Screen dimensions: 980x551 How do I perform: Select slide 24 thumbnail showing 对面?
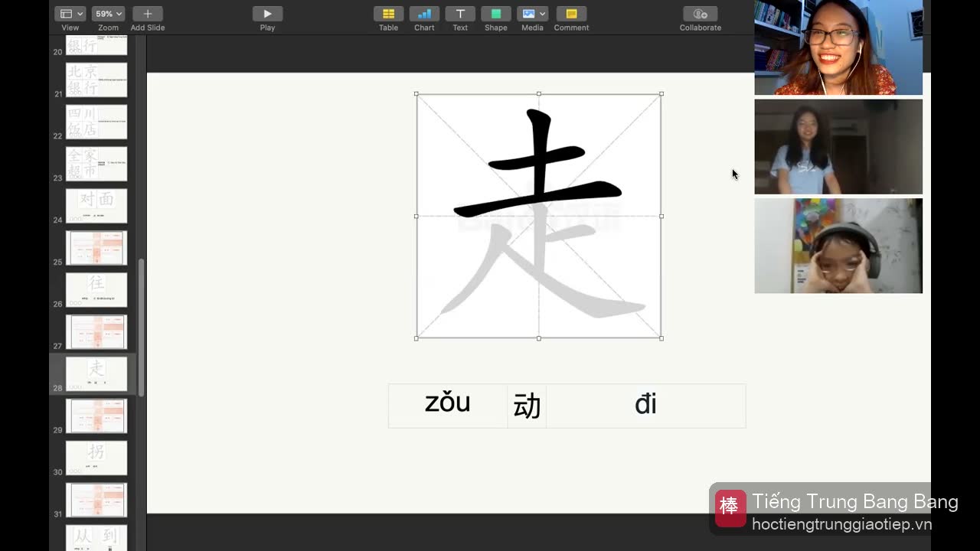coord(96,206)
